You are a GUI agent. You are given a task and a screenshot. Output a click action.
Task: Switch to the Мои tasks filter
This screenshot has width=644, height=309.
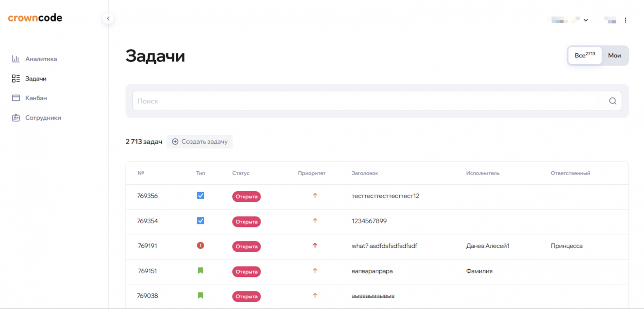pos(614,55)
